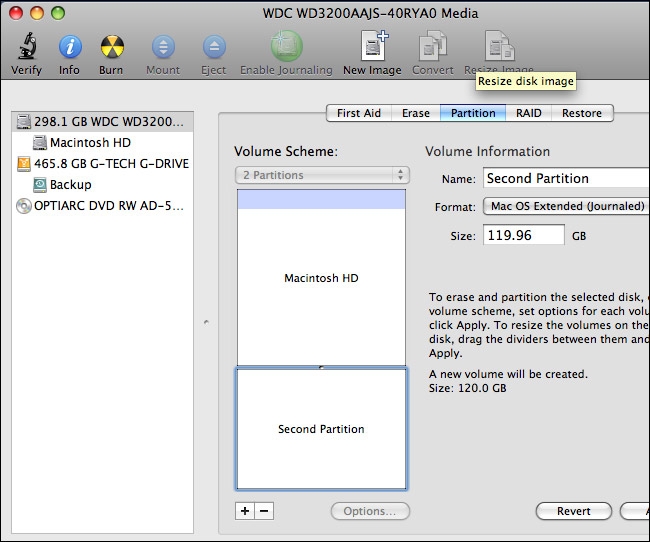Open the Format Mac OS Extended dropdown
Image resolution: width=650 pixels, height=542 pixels.
click(x=566, y=206)
